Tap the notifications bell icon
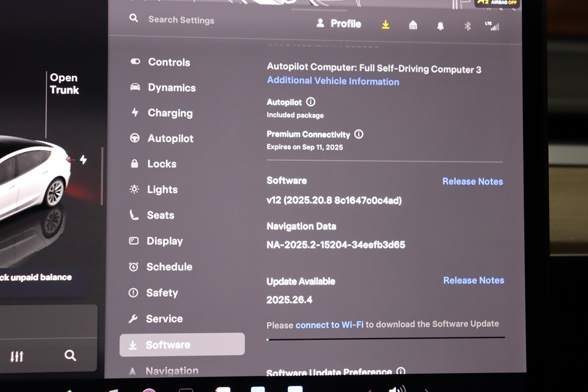Screen dimensions: 588x392 click(440, 26)
